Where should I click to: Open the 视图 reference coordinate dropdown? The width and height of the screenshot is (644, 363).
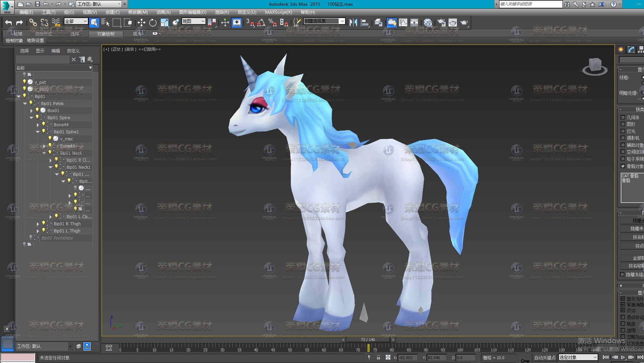point(193,21)
